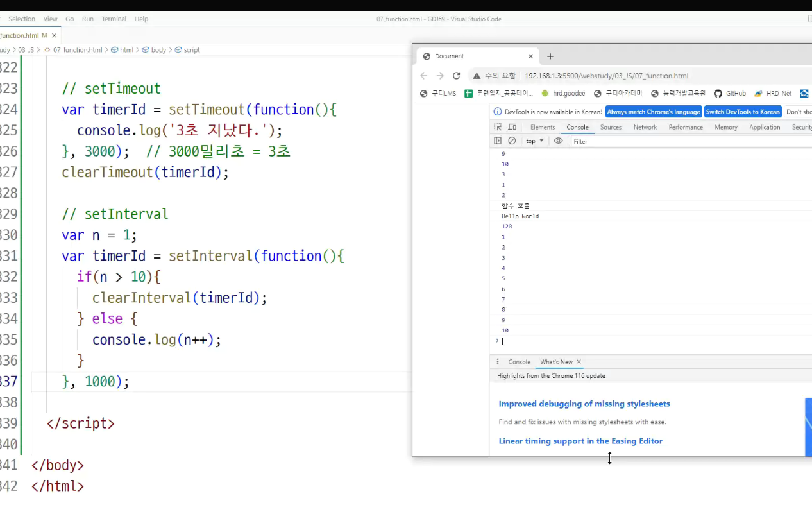Open the 구디LMS bookmark

pyautogui.click(x=438, y=93)
